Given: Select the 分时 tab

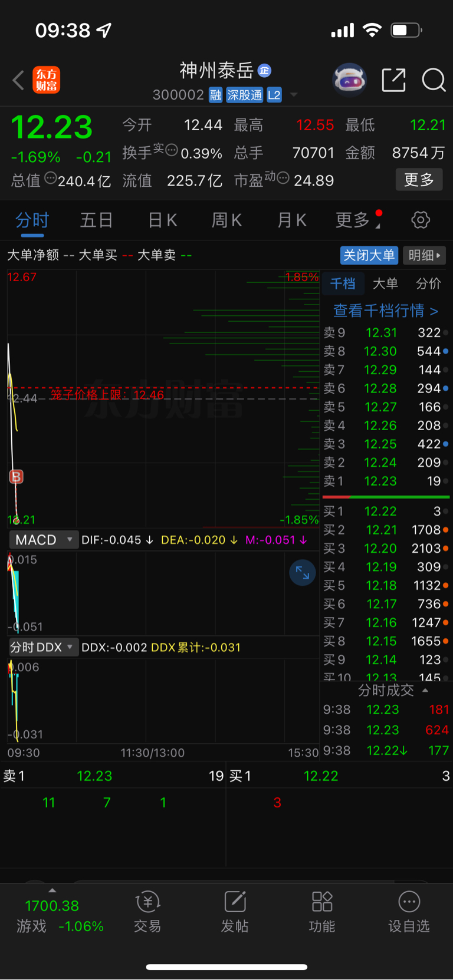Looking at the screenshot, I should [x=32, y=220].
